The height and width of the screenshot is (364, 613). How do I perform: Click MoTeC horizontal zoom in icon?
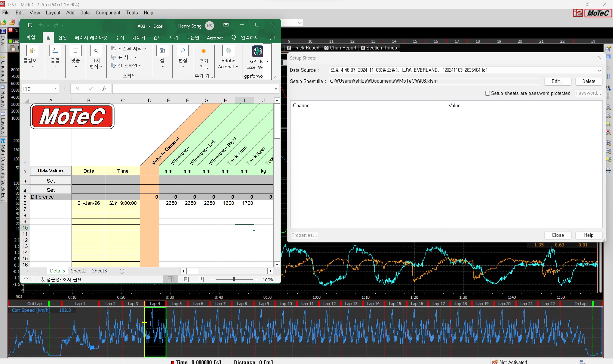click(x=608, y=107)
